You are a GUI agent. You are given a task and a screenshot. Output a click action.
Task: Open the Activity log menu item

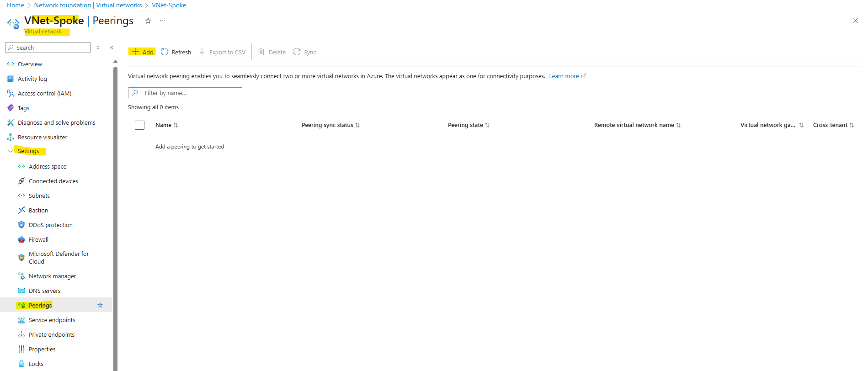pos(56,79)
